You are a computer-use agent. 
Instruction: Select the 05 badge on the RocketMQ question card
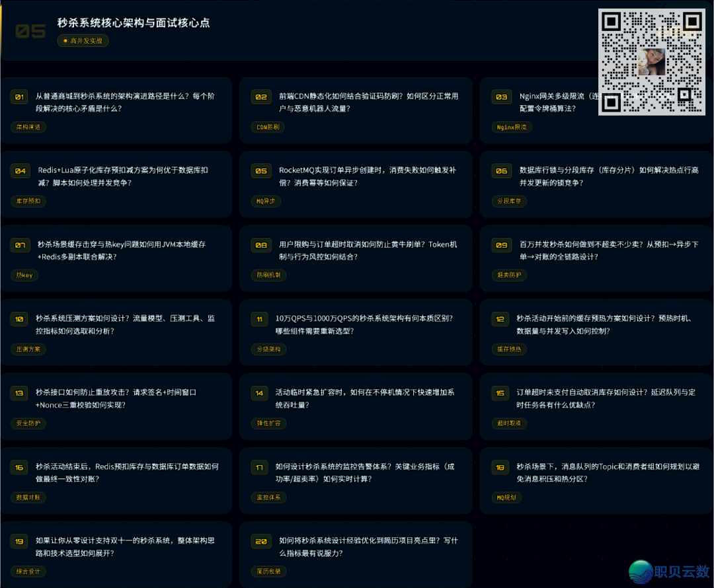pyautogui.click(x=260, y=171)
